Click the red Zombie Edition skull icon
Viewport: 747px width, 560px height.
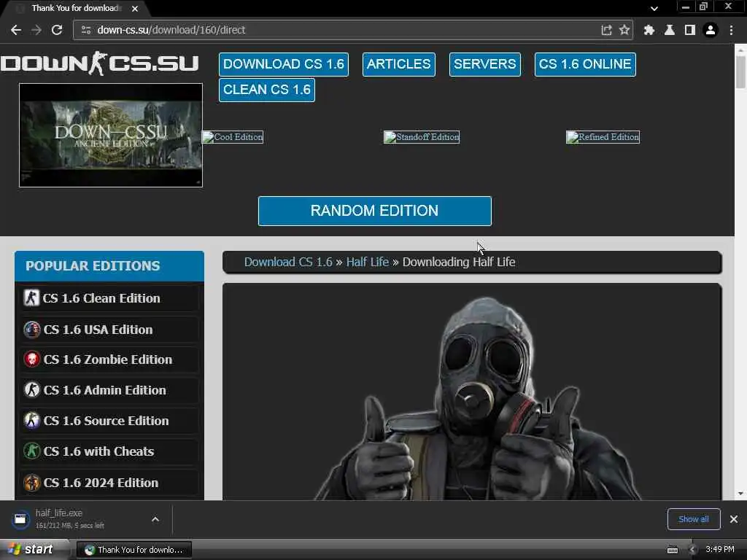click(x=32, y=359)
